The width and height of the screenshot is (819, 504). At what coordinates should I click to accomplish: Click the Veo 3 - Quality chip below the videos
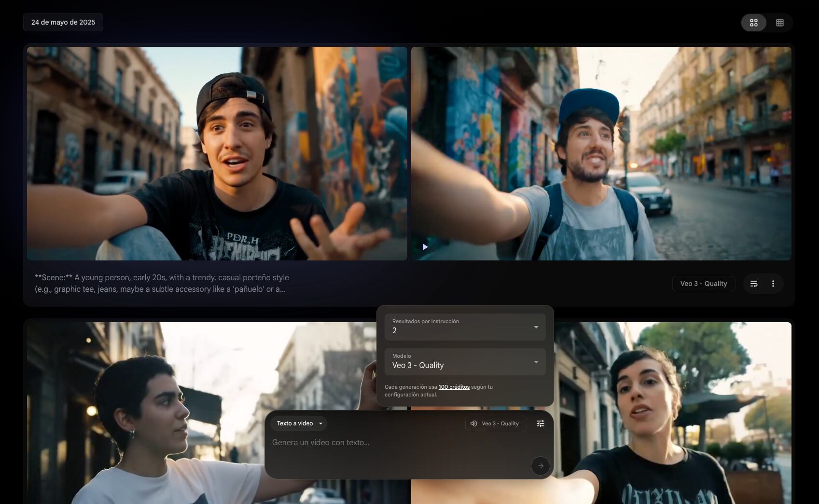click(703, 284)
